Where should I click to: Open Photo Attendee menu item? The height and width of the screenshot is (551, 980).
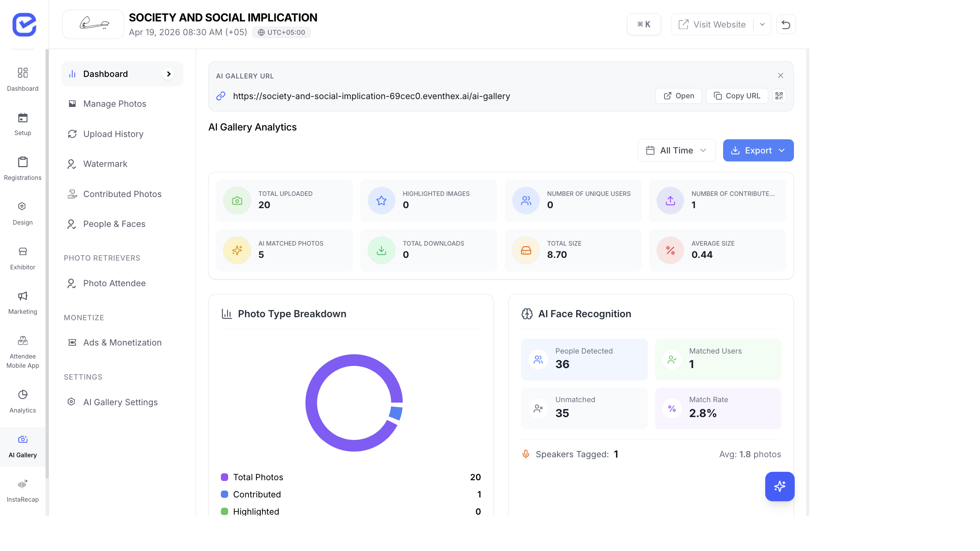pos(122,283)
